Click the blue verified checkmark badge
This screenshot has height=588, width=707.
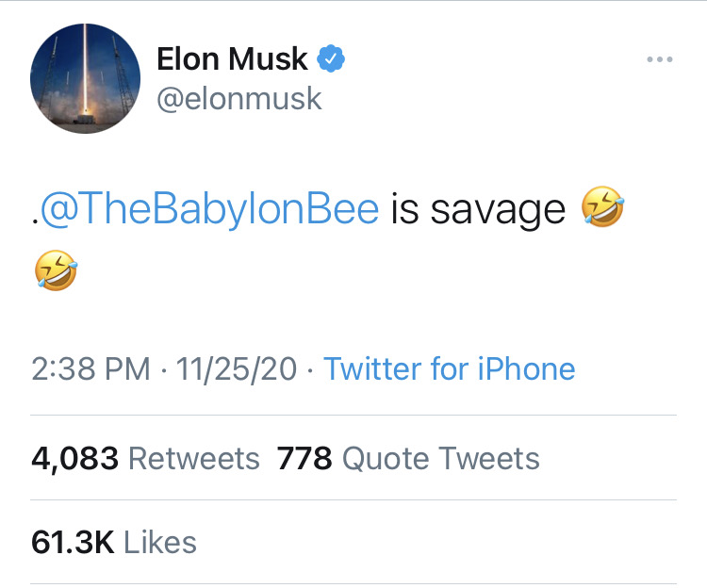pos(330,59)
